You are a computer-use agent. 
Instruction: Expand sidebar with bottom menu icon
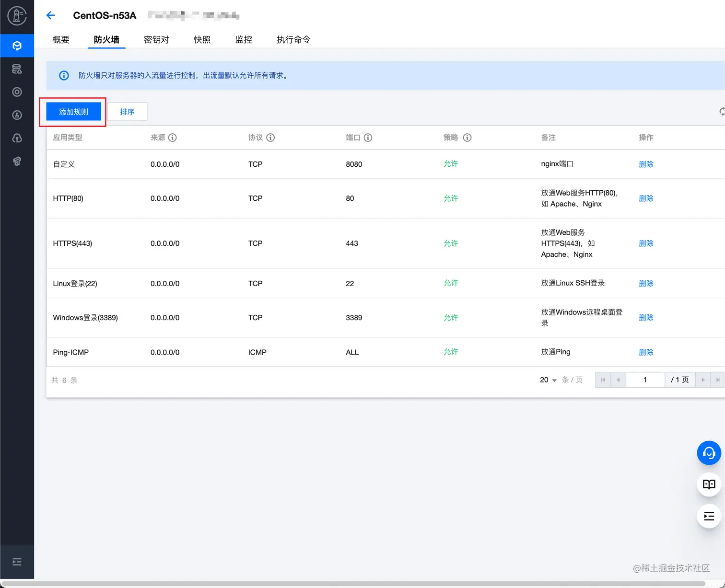[17, 562]
